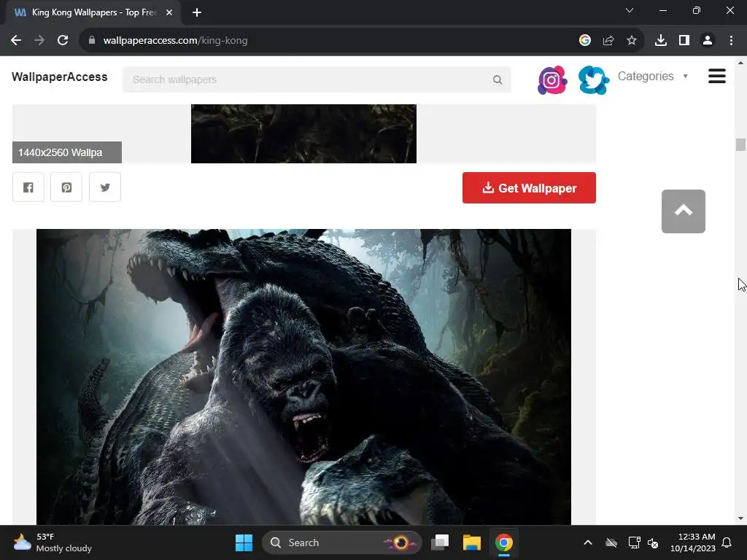747x560 pixels.
Task: Click the site security lock icon
Action: [x=92, y=41]
